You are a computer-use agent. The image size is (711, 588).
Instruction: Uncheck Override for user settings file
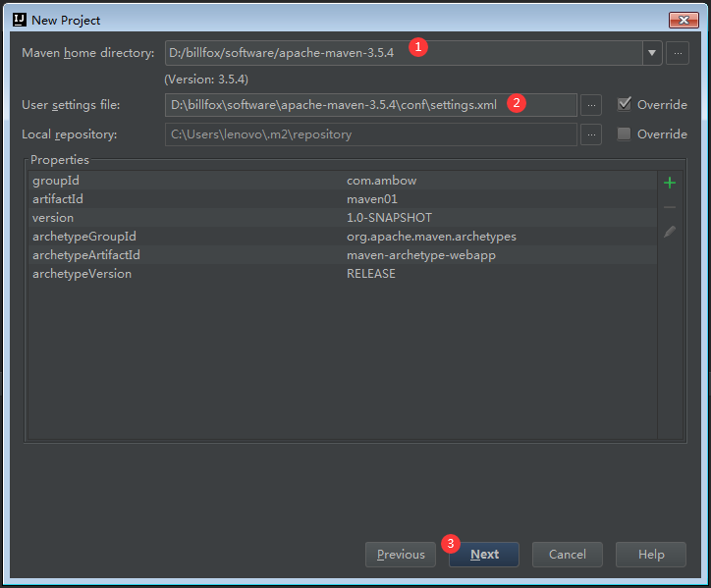(x=625, y=104)
